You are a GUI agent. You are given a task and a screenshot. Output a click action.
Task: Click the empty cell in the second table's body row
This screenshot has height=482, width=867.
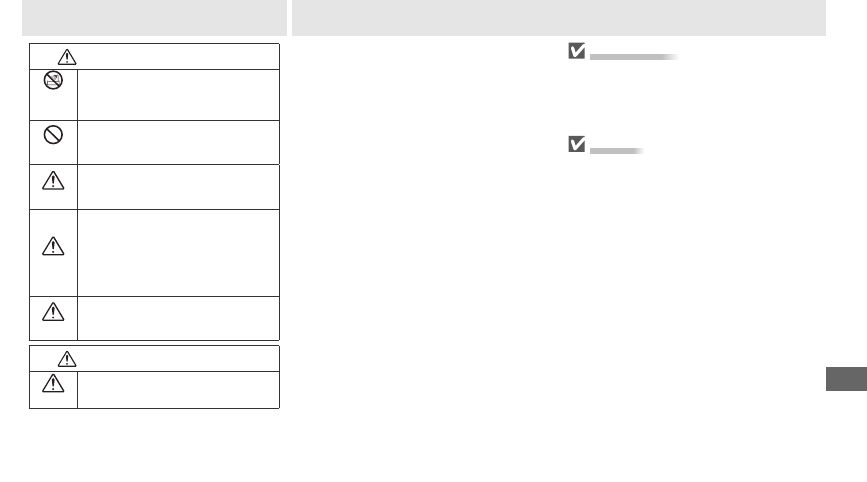[x=179, y=390]
